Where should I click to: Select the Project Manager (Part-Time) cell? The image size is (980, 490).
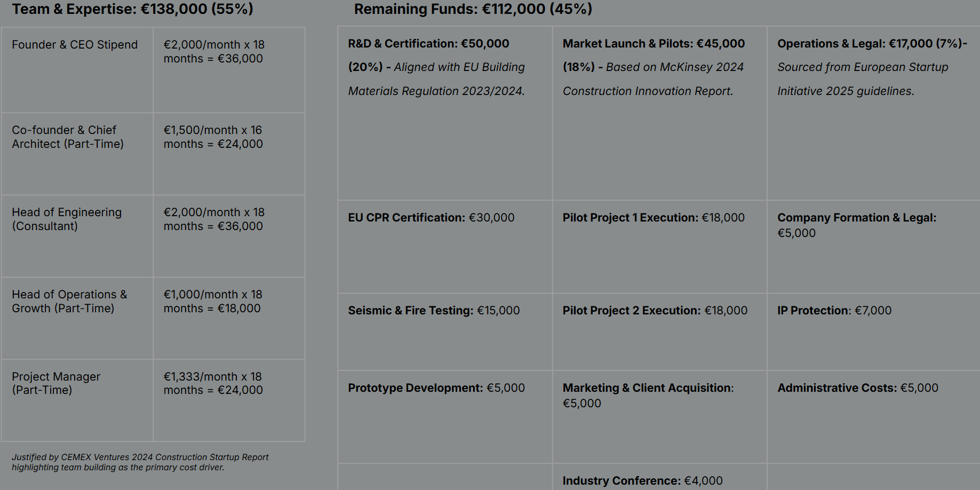[56, 383]
